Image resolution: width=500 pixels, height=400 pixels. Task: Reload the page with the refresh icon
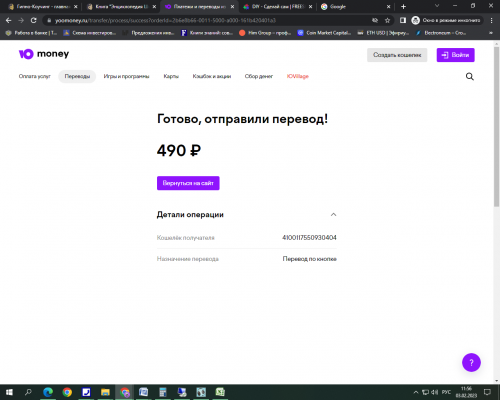(x=33, y=20)
